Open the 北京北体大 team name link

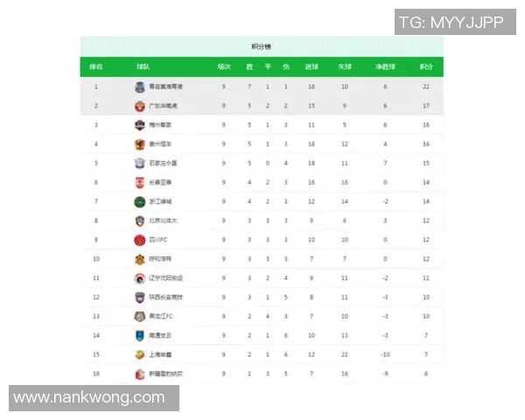pyautogui.click(x=161, y=220)
